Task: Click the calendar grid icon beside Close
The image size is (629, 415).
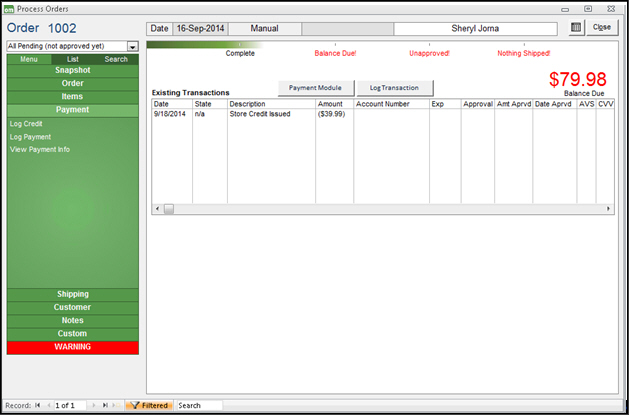Action: [x=577, y=28]
